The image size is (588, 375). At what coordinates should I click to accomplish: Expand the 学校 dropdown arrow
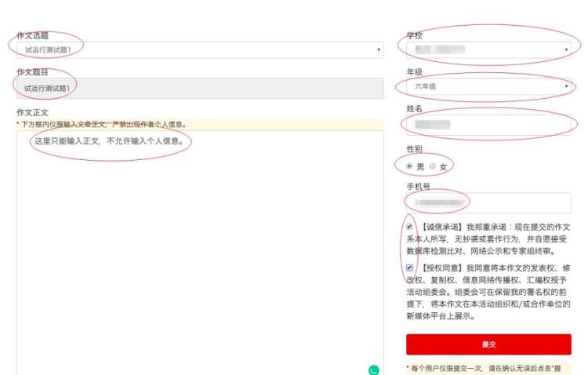pyautogui.click(x=566, y=49)
